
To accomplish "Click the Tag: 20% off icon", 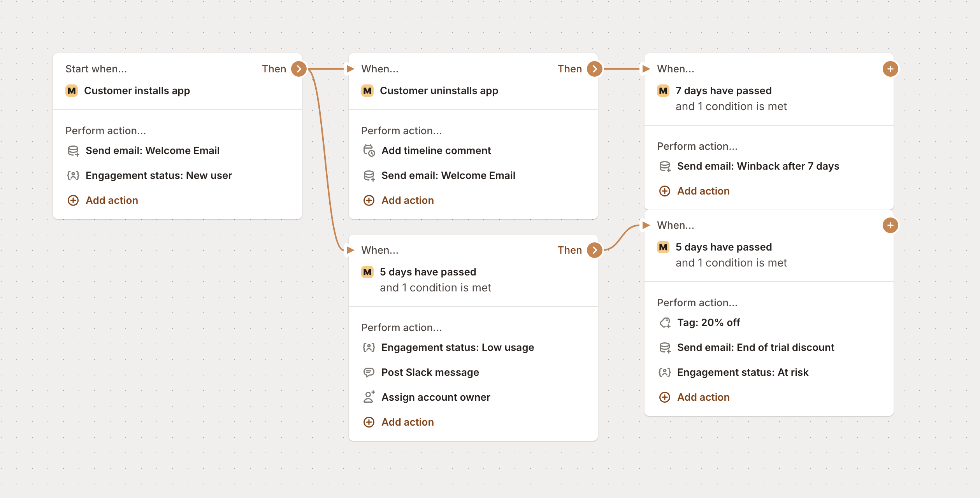I will (x=665, y=323).
